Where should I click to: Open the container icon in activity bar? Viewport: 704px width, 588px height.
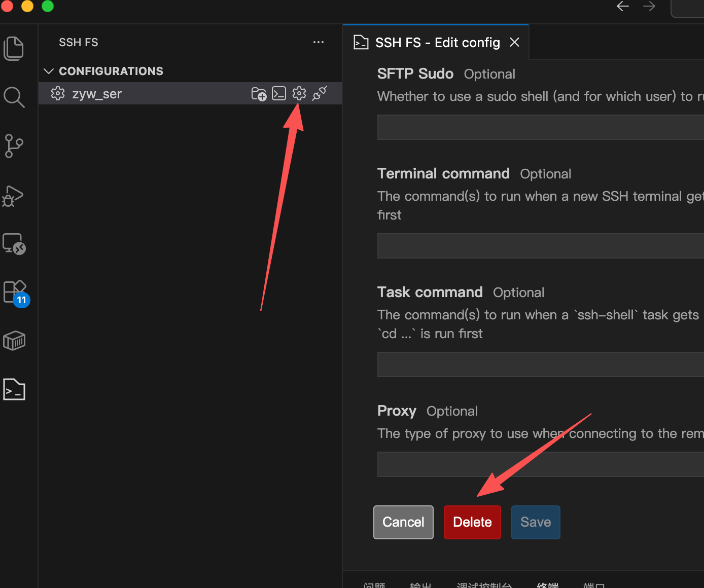14,341
